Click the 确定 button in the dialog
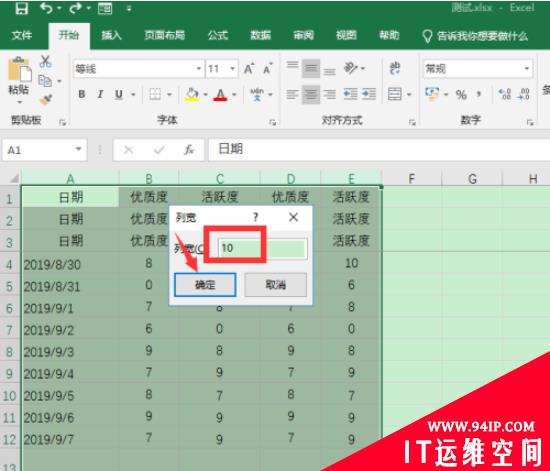The image size is (550, 471). tap(205, 285)
